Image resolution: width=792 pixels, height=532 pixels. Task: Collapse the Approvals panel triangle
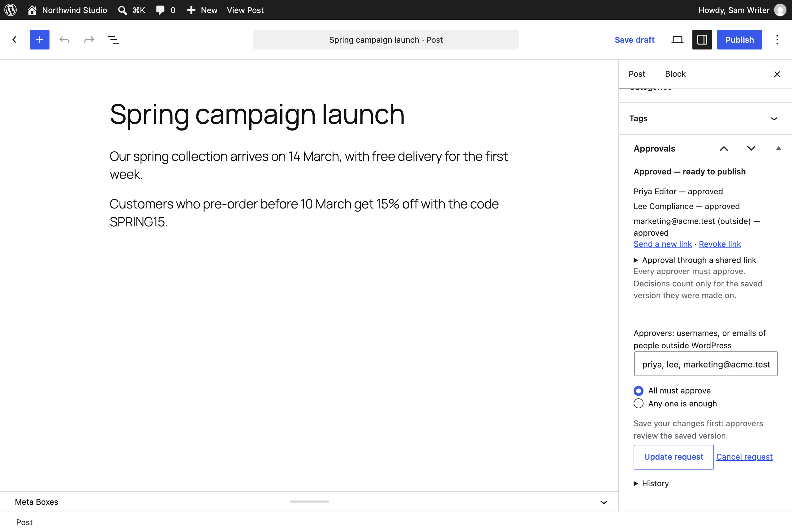point(778,148)
